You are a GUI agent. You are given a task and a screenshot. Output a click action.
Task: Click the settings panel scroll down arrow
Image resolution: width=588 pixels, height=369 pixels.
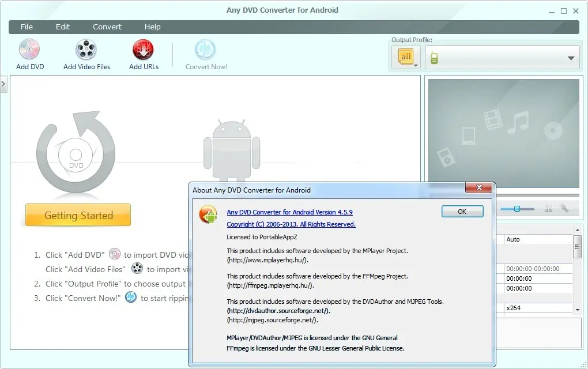pyautogui.click(x=578, y=310)
